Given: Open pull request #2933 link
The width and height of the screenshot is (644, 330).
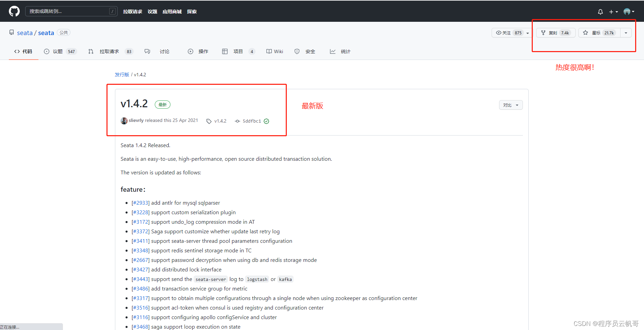Looking at the screenshot, I should 141,203.
